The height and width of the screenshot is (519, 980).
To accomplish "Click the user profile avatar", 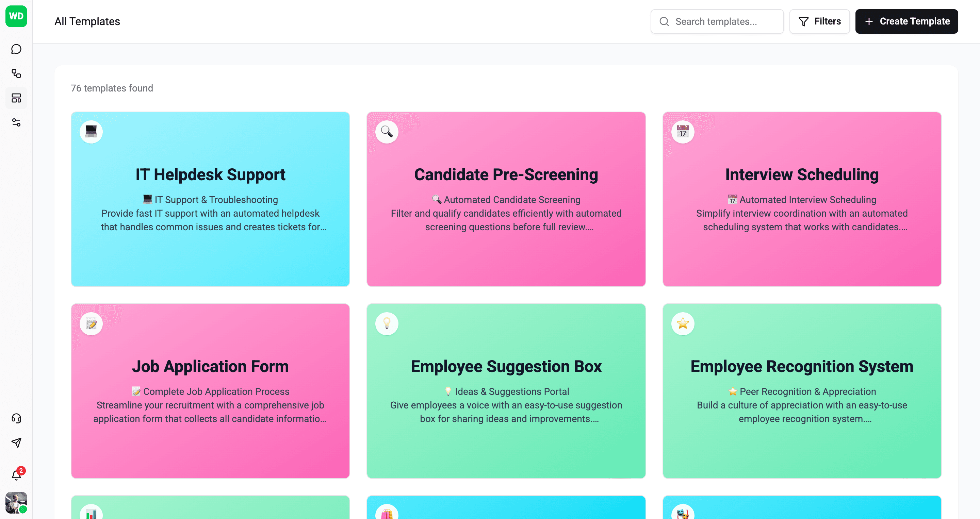I will (x=16, y=503).
